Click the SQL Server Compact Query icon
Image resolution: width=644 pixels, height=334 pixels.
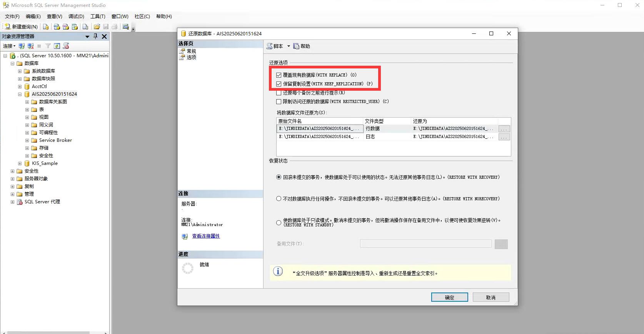tap(85, 27)
